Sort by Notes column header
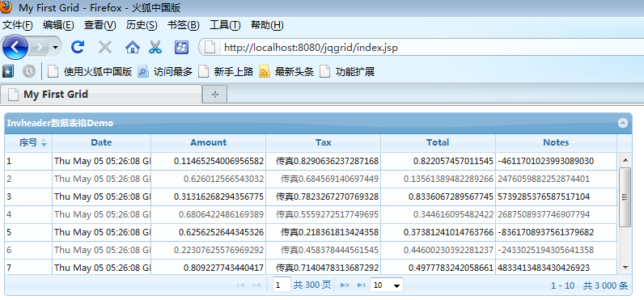The height and width of the screenshot is (300, 644). point(556,143)
